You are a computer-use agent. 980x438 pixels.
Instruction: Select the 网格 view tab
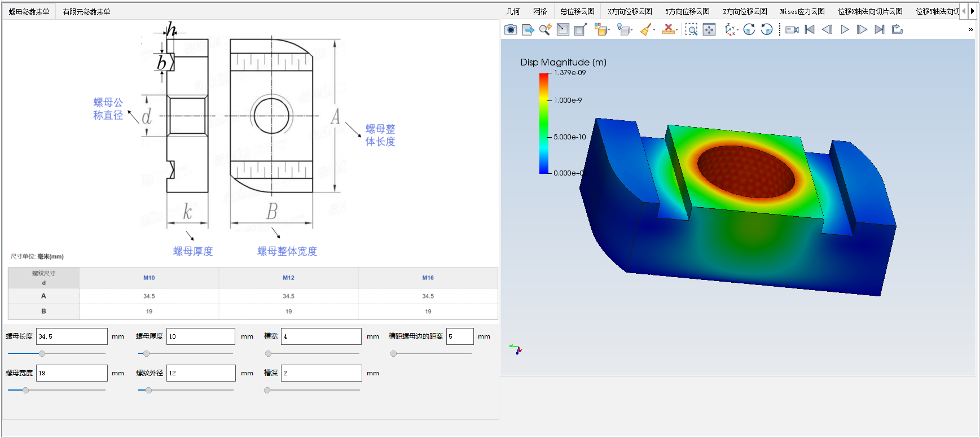[540, 11]
